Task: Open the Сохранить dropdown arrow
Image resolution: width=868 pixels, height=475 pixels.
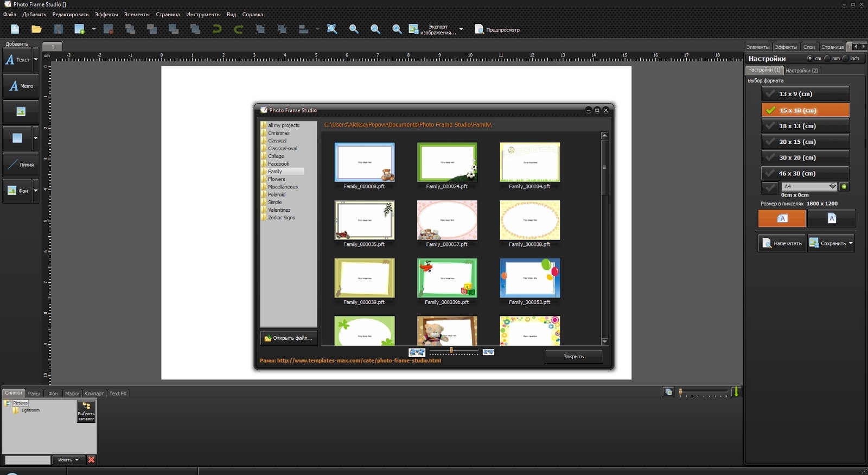Action: (x=851, y=243)
